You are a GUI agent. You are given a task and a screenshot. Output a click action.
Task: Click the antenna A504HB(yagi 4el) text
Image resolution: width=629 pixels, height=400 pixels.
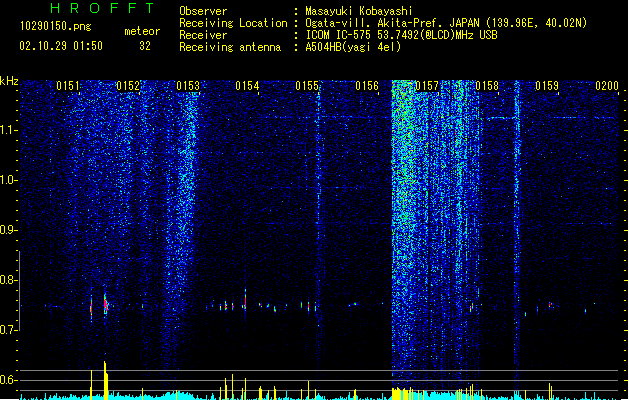point(353,47)
